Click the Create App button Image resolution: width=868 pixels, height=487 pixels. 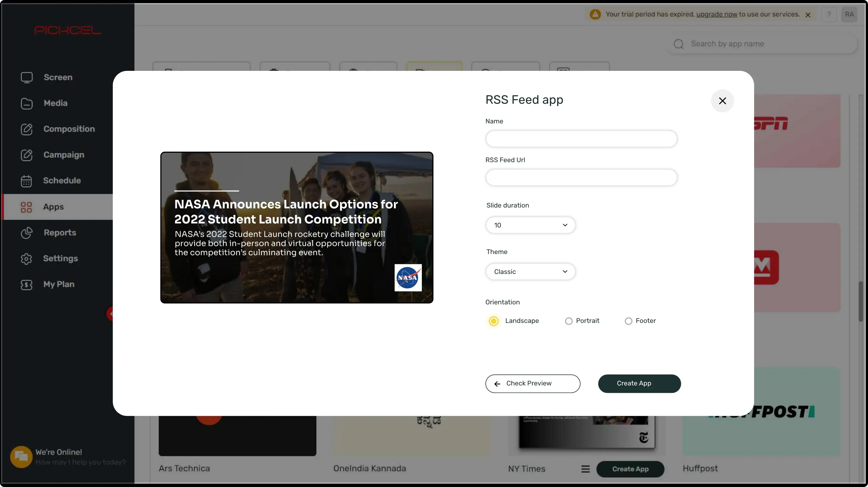click(640, 384)
